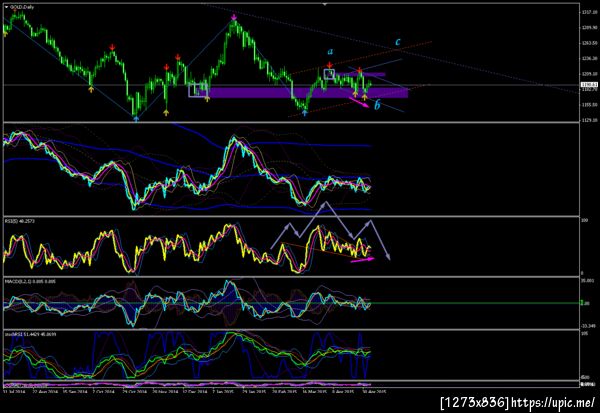
Task: Click the 16 Mar 2015 date label
Action: pyautogui.click(x=313, y=392)
